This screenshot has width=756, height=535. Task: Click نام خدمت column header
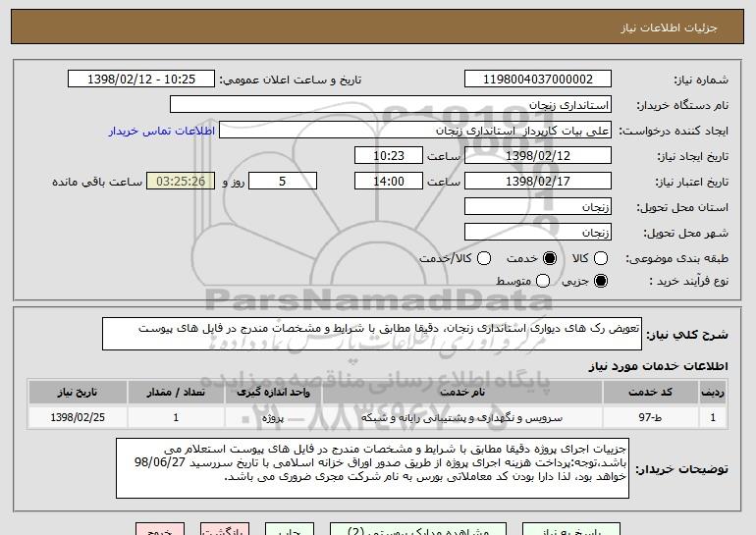pyautogui.click(x=462, y=393)
